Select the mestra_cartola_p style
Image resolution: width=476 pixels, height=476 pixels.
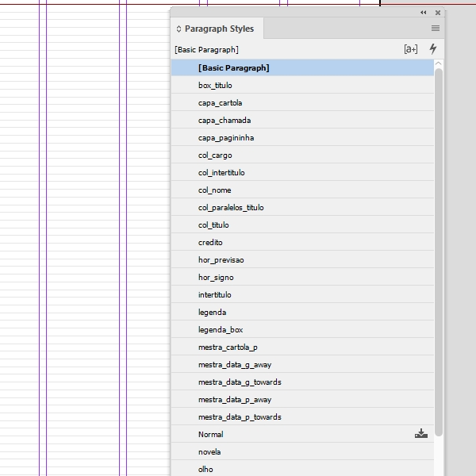[x=302, y=347]
